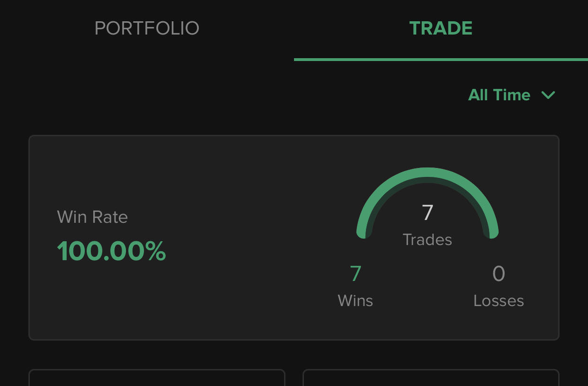The image size is (588, 386).
Task: Click the zero losses count number
Action: [x=499, y=274]
